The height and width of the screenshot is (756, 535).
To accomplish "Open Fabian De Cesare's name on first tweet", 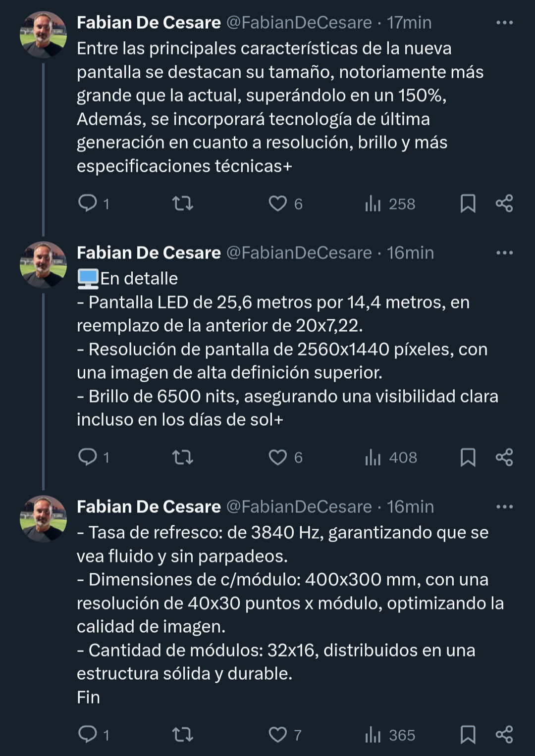I will 149,23.
